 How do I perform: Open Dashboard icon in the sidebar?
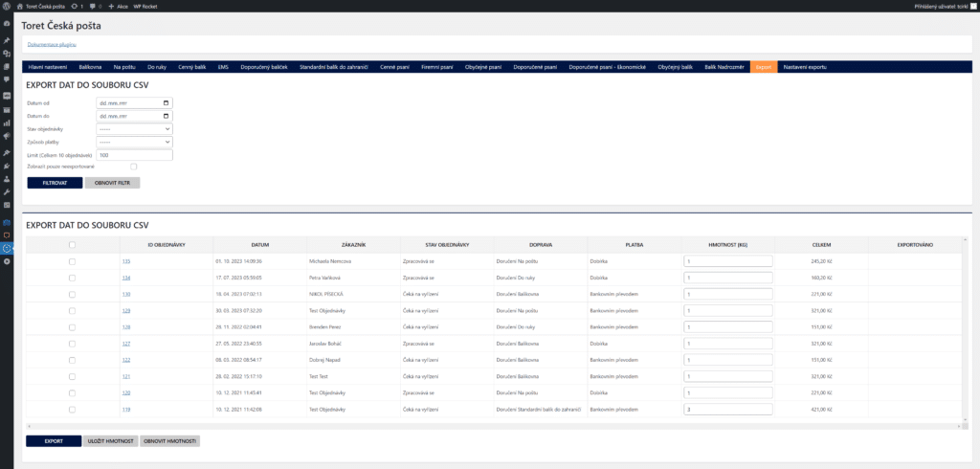click(7, 23)
